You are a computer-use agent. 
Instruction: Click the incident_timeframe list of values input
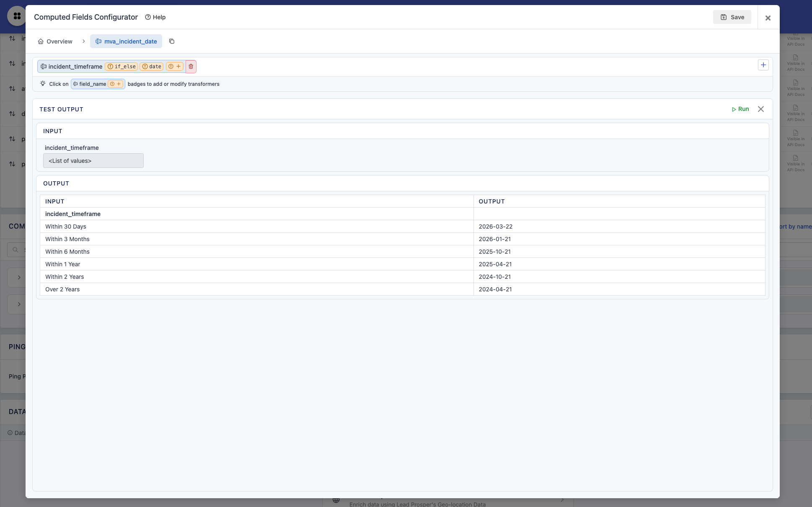click(x=93, y=161)
